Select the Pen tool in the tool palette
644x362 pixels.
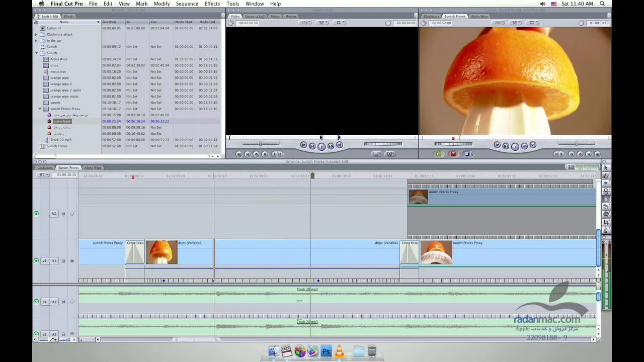point(606,230)
